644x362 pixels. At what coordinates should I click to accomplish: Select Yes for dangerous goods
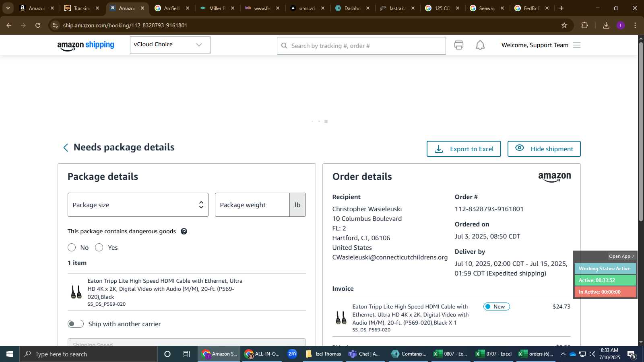(x=99, y=247)
